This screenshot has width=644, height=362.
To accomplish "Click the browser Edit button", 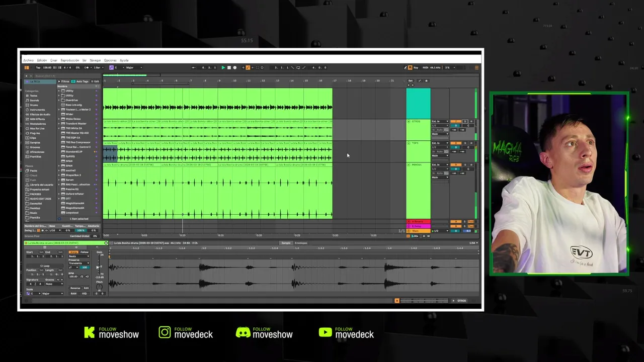I will coord(95,81).
